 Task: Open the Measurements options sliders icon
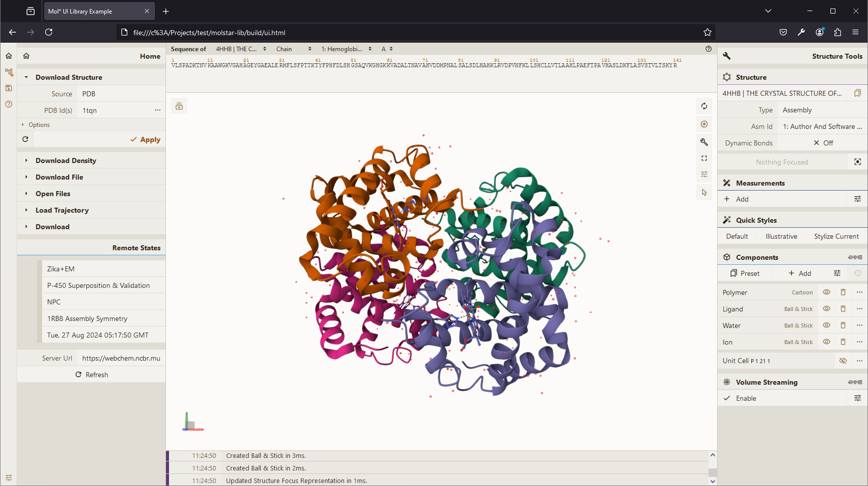pyautogui.click(x=857, y=199)
